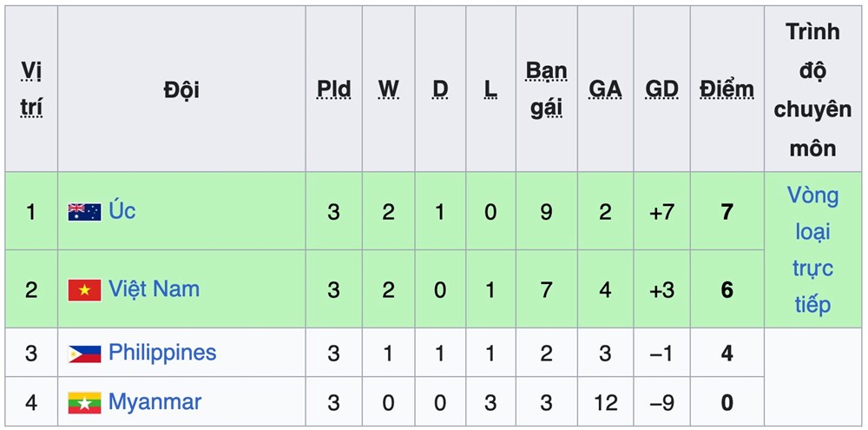Click the Vietnam flag icon
Viewport: 868px width, 430px height.
point(84,290)
